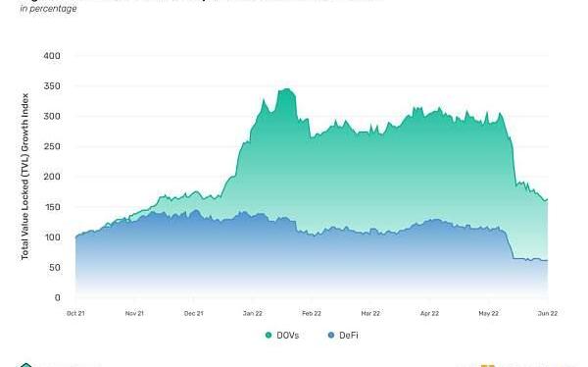Screen dimensions: 588x367
Task: Select the Dec 21 x-axis label
Action: [193, 313]
